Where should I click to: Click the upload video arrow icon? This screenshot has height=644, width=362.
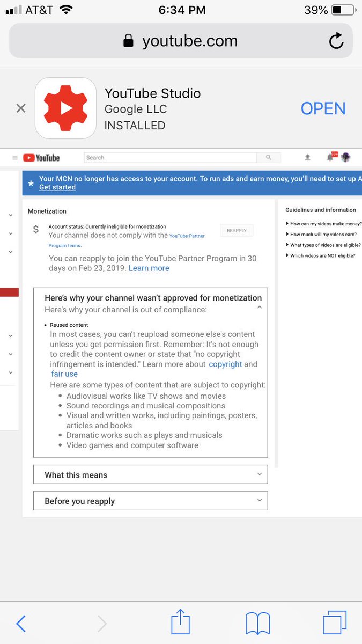click(307, 157)
